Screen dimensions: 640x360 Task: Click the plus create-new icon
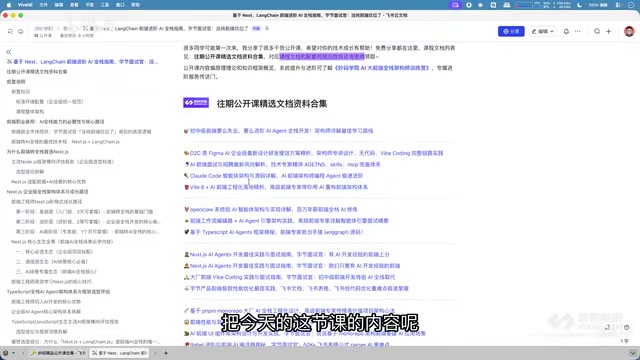[609, 31]
